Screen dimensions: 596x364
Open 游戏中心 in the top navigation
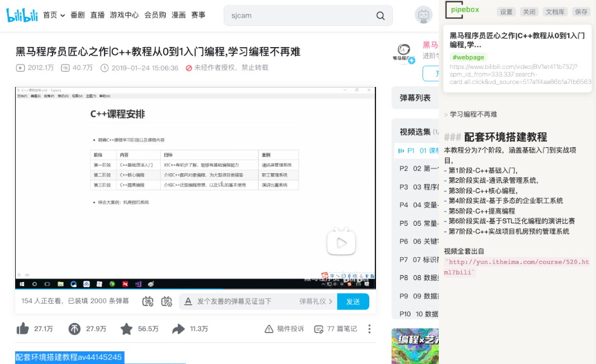click(125, 15)
